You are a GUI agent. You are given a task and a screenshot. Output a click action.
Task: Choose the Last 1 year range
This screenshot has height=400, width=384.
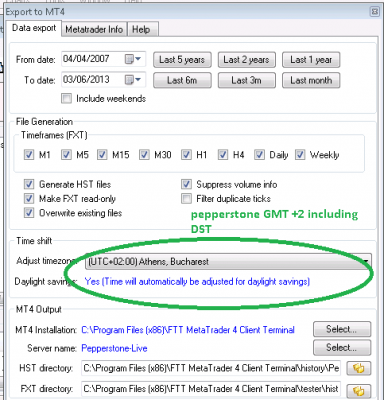click(x=311, y=60)
